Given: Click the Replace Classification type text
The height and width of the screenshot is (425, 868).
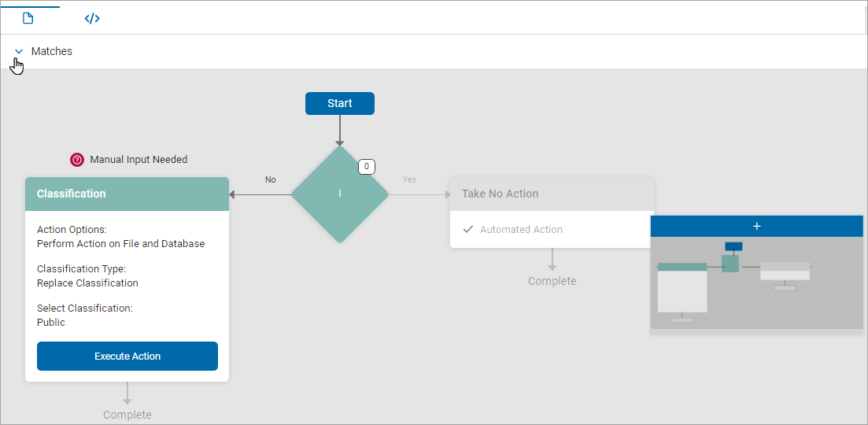Looking at the screenshot, I should 87,283.
